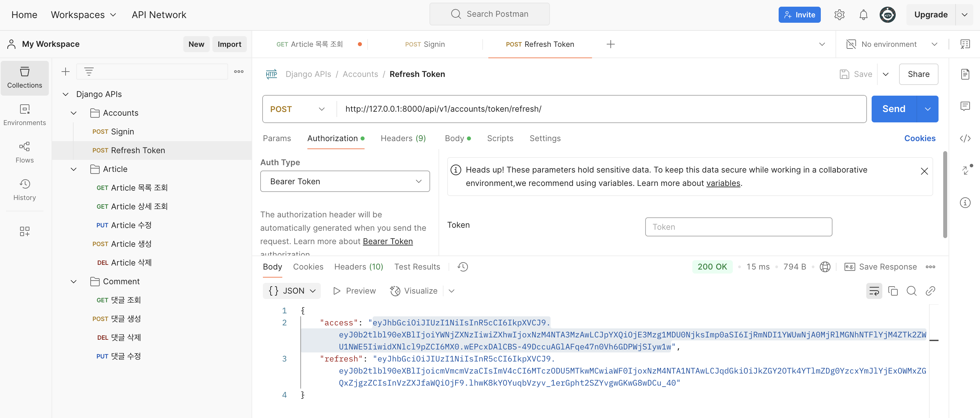Open the request info icon
Image resolution: width=980 pixels, height=418 pixels.
click(x=965, y=202)
